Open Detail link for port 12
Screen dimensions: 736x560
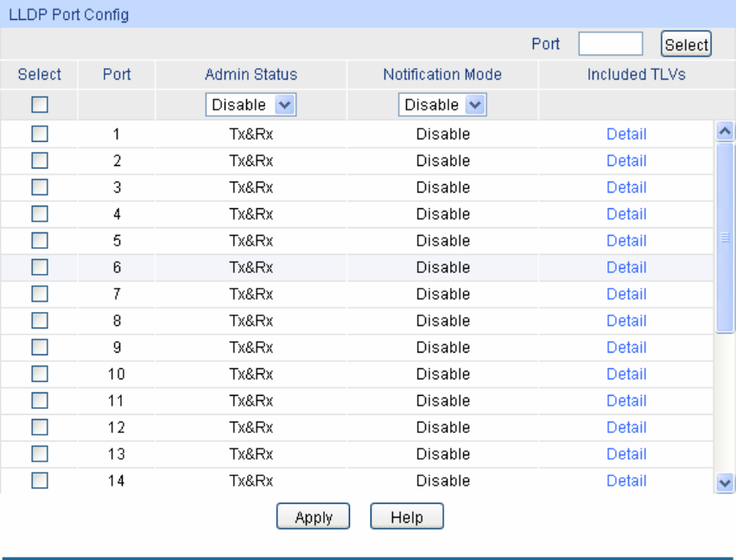[x=626, y=427]
